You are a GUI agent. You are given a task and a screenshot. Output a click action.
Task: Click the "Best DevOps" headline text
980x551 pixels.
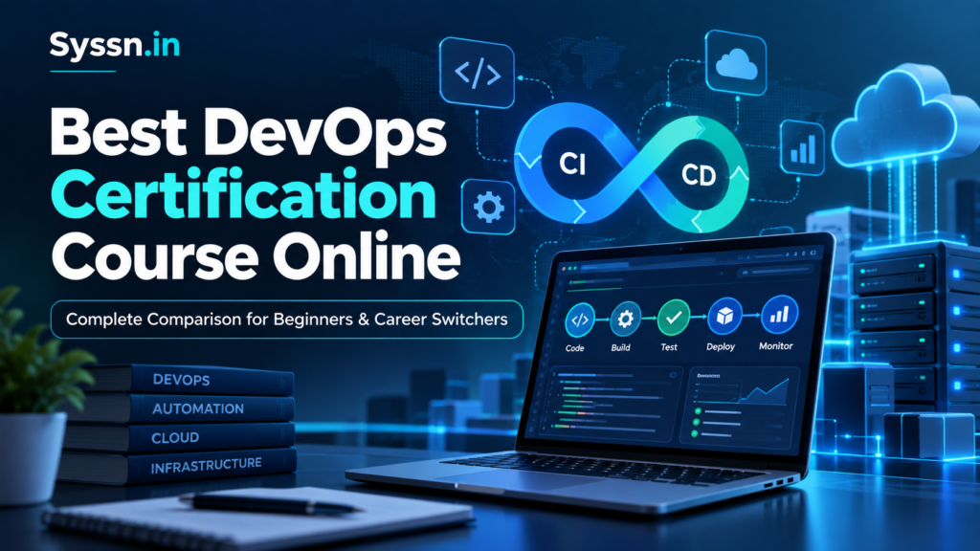click(x=248, y=134)
